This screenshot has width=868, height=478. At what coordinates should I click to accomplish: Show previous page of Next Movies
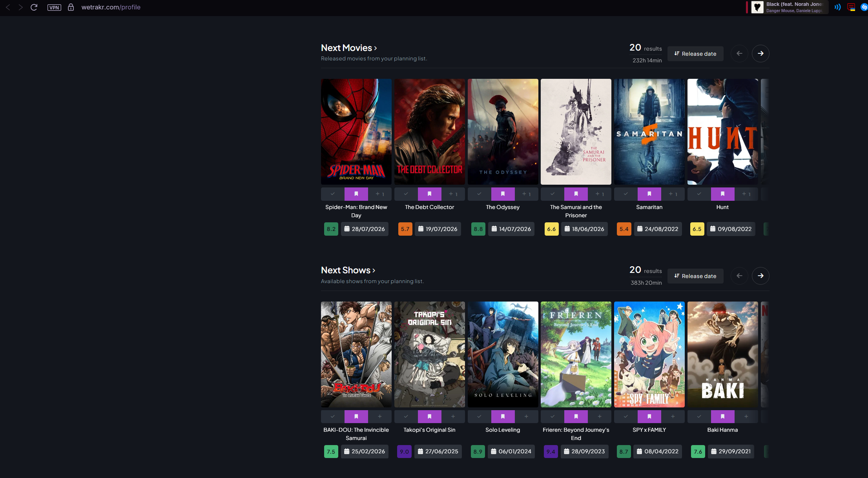[739, 53]
